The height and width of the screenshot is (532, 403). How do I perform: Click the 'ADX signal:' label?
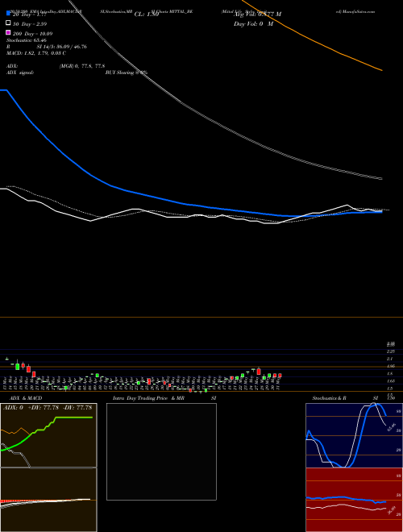coord(20,73)
